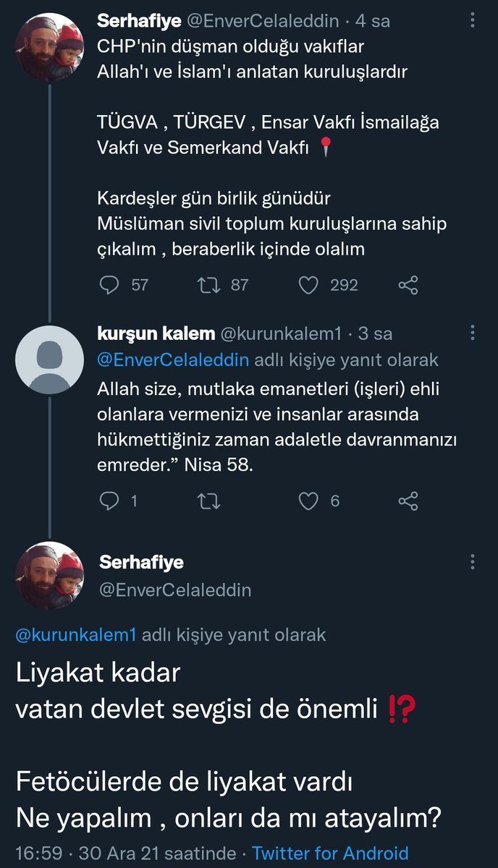Open @kurunkalem1 mention in main tweet
The image size is (498, 868).
[76, 634]
